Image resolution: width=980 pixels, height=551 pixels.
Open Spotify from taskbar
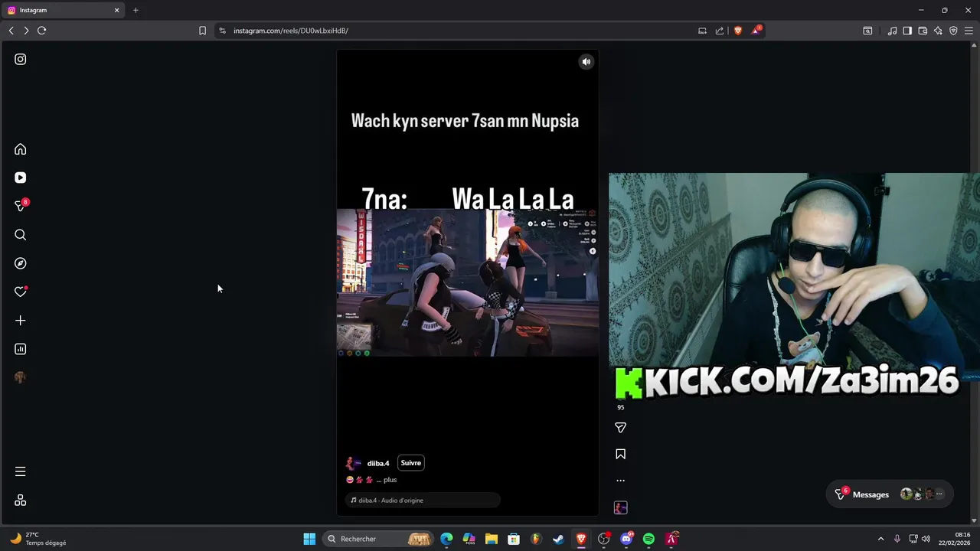pyautogui.click(x=648, y=539)
